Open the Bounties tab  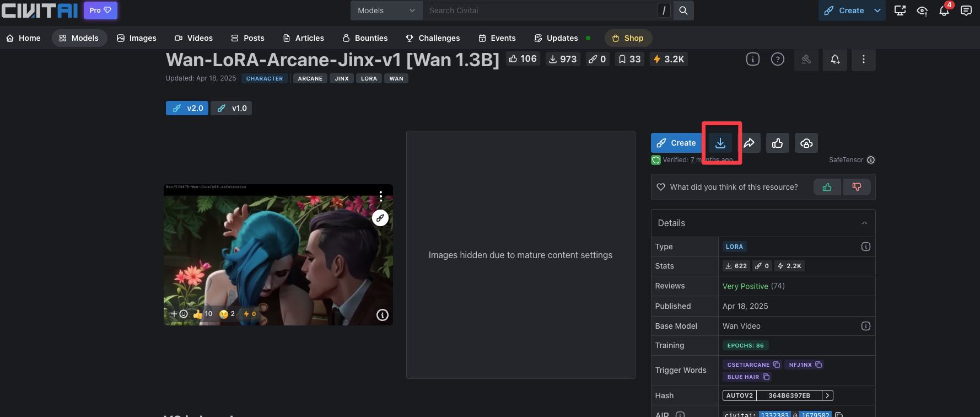pyautogui.click(x=365, y=38)
